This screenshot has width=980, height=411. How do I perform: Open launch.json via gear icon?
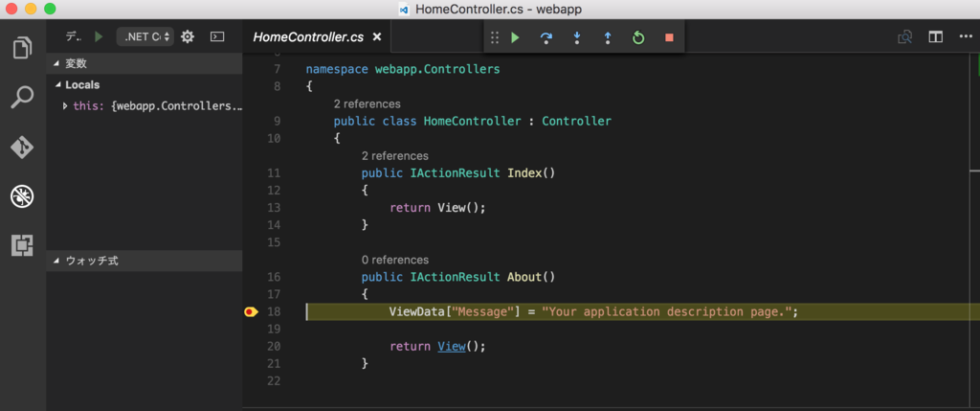187,37
